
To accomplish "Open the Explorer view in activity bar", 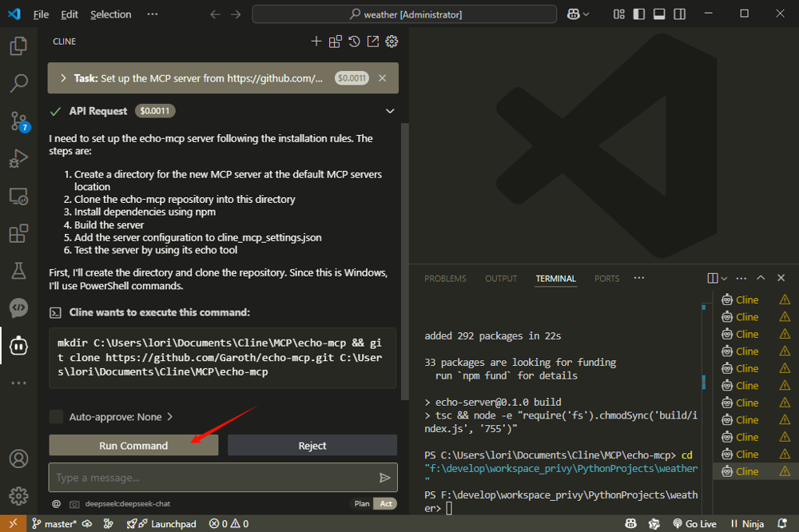I will (18, 46).
